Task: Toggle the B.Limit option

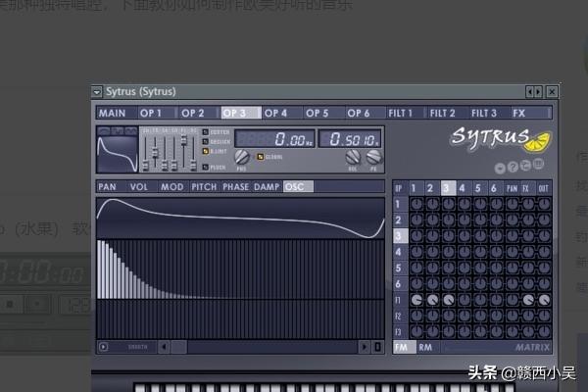Action: 205,151
